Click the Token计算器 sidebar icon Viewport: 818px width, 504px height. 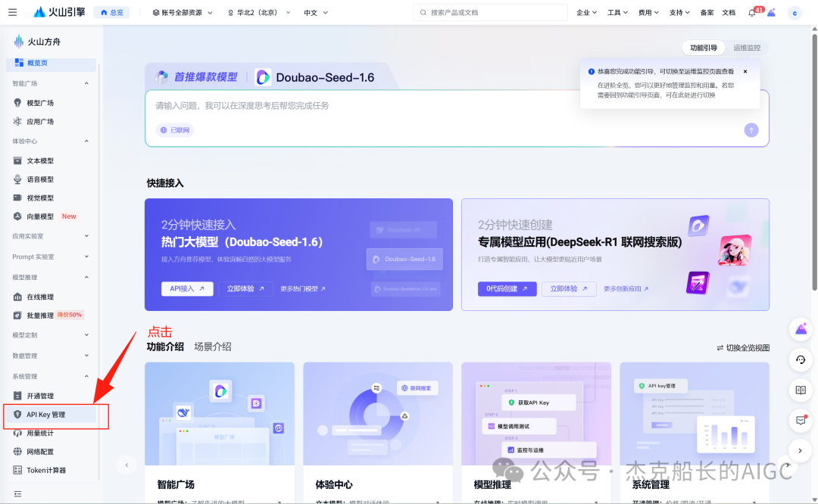pyautogui.click(x=17, y=470)
